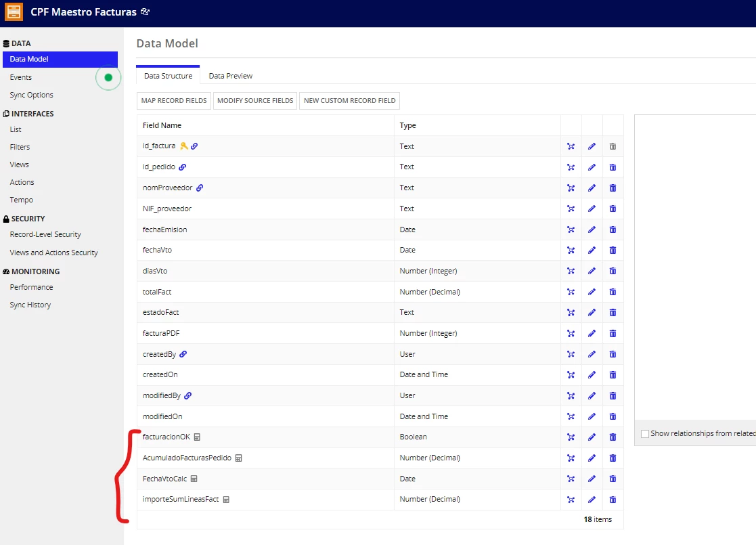
Task: Click the link icon next to id_pedido
Action: pyautogui.click(x=182, y=167)
